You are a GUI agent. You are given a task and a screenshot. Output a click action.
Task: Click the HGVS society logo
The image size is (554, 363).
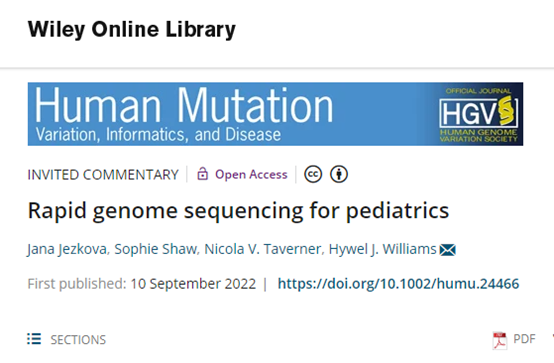pyautogui.click(x=478, y=114)
